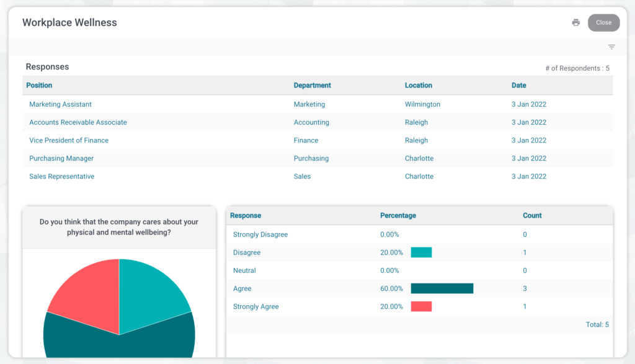Image resolution: width=635 pixels, height=364 pixels.
Task: Click the Response column header
Action: [x=246, y=215]
